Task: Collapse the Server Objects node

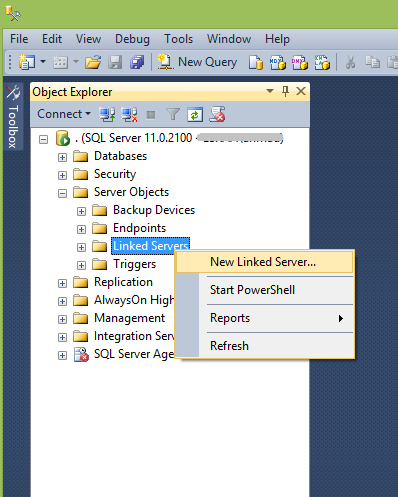Action: click(62, 193)
